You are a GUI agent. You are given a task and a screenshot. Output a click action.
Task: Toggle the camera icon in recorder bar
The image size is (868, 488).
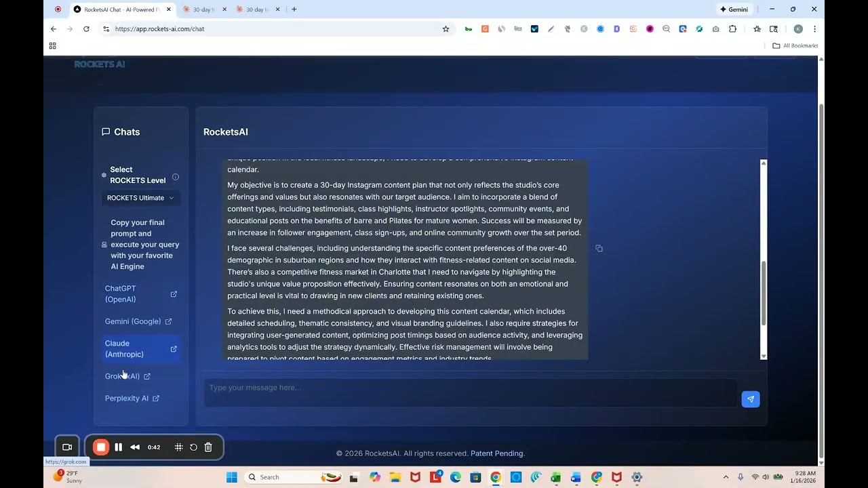67,447
